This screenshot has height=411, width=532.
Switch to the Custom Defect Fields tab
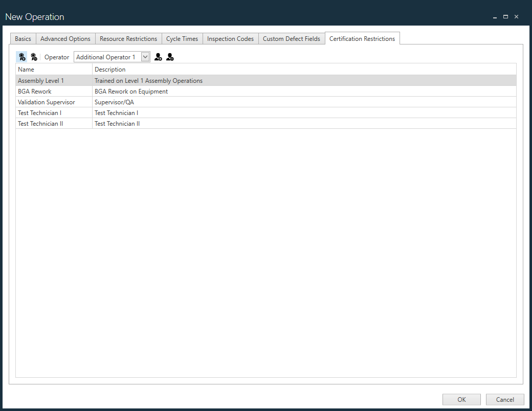point(292,38)
